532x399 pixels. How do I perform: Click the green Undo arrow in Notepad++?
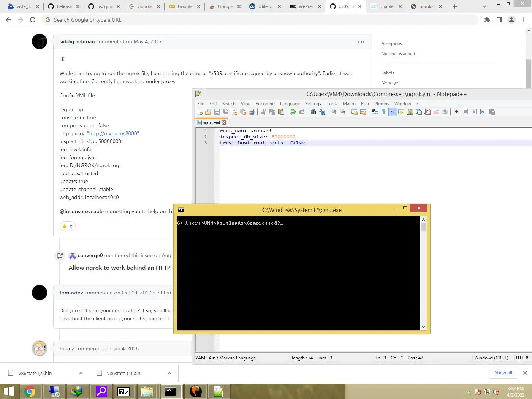tap(293, 112)
